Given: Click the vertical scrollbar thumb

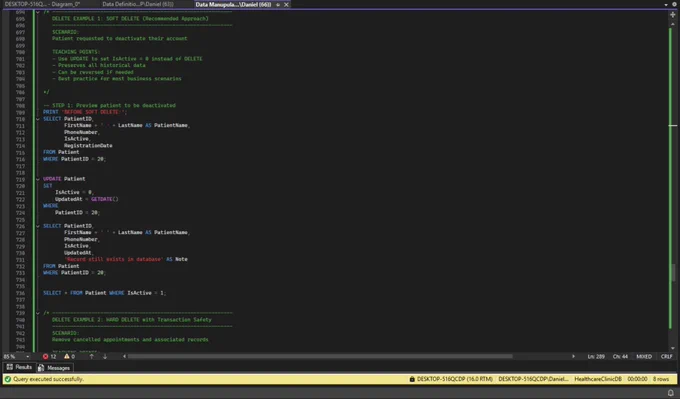Looking at the screenshot, I should (x=673, y=272).
